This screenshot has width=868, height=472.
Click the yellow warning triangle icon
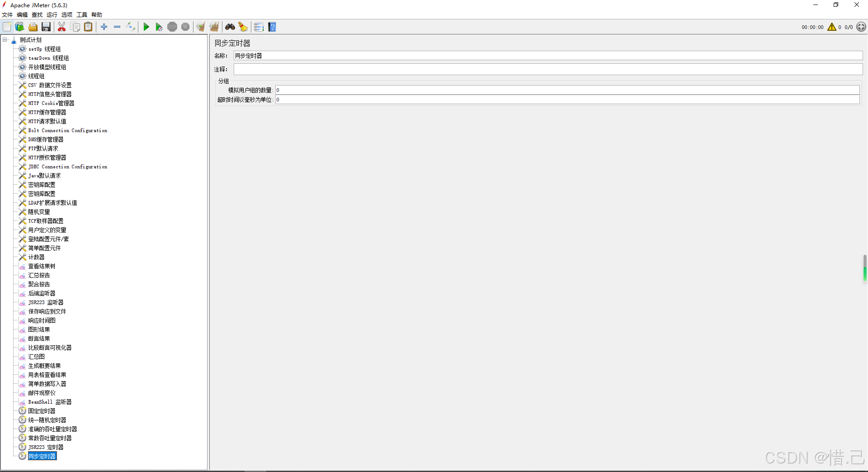coord(832,27)
